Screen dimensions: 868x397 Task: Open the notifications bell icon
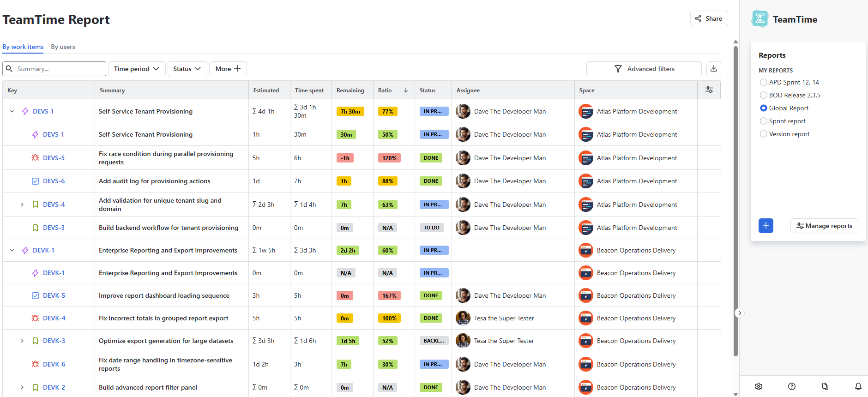[x=858, y=386]
